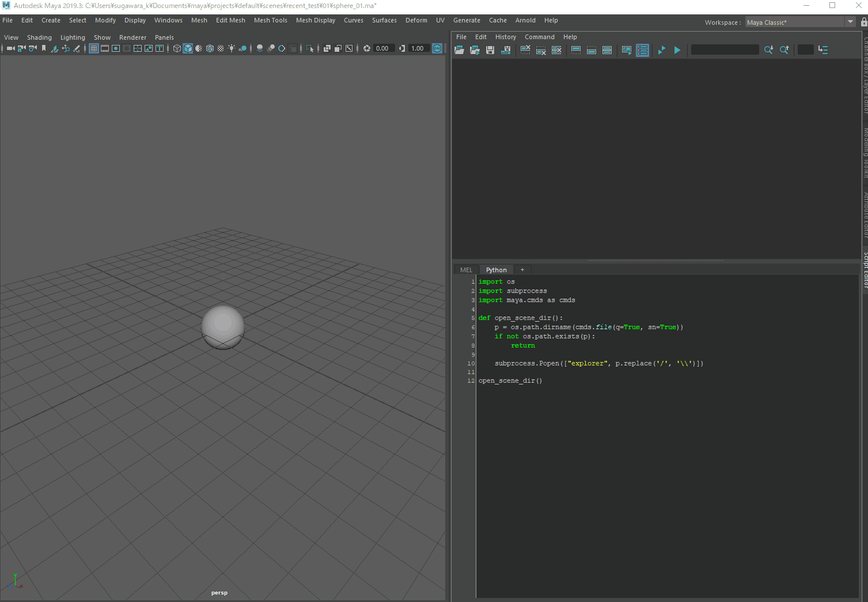Screen dimensions: 868x602
Task: Activate the Grease Pencil tool icon
Action: click(77, 48)
